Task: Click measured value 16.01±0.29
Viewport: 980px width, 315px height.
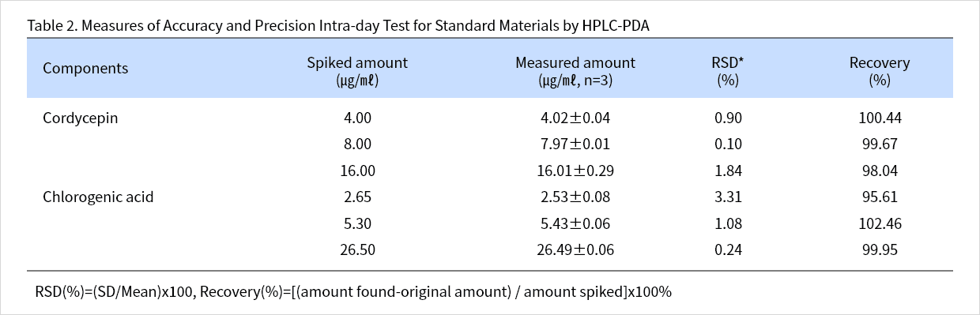Action: click(x=575, y=171)
